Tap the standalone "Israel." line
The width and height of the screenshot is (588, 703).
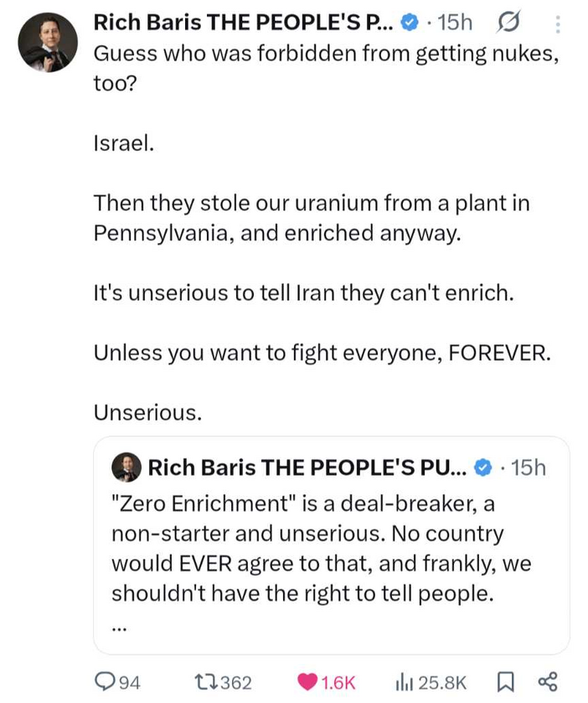(124, 143)
